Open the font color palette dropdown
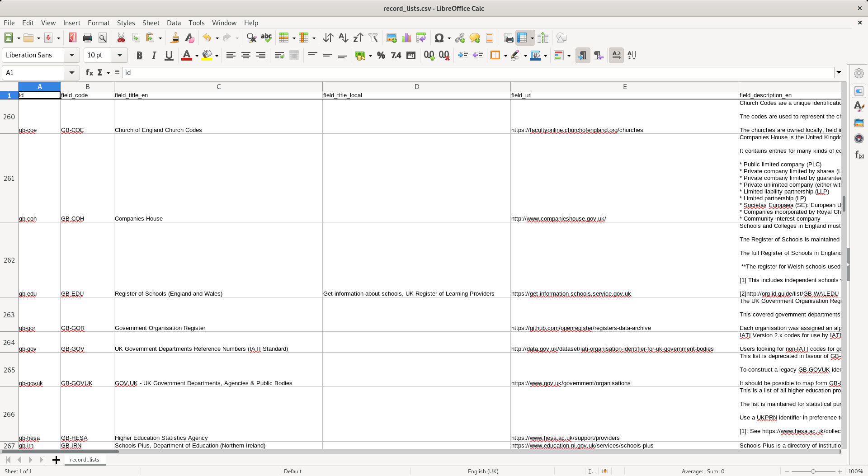This screenshot has height=476, width=868. click(197, 55)
